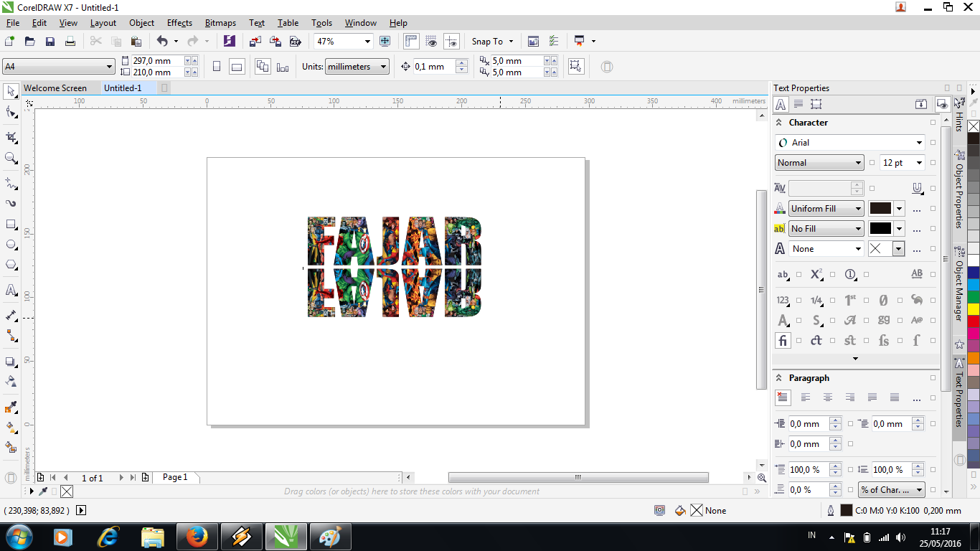Screen dimensions: 980x551
Task: Open the Snap To dropdown
Action: tap(493, 41)
